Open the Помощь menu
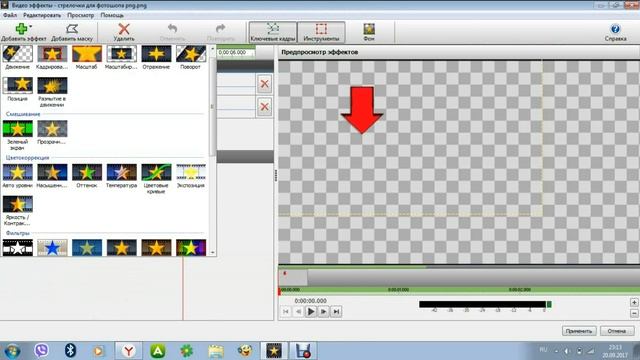Viewport: 640px width, 360px height. coord(112,15)
